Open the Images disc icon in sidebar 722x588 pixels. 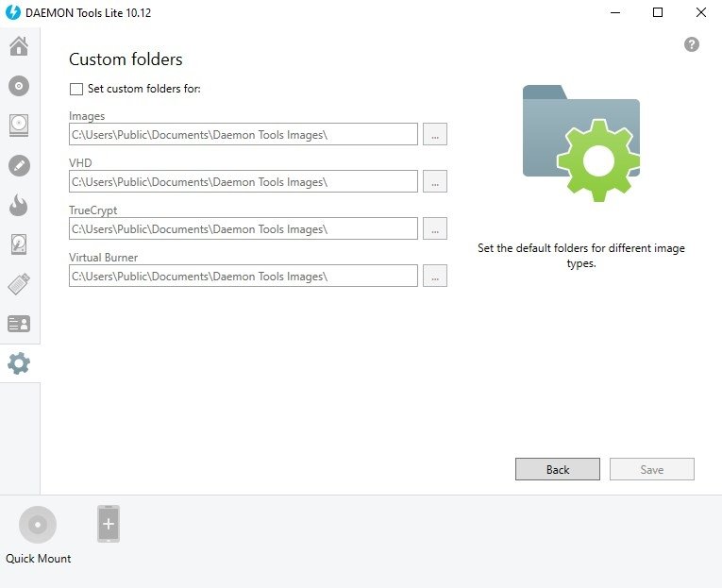coord(19,86)
